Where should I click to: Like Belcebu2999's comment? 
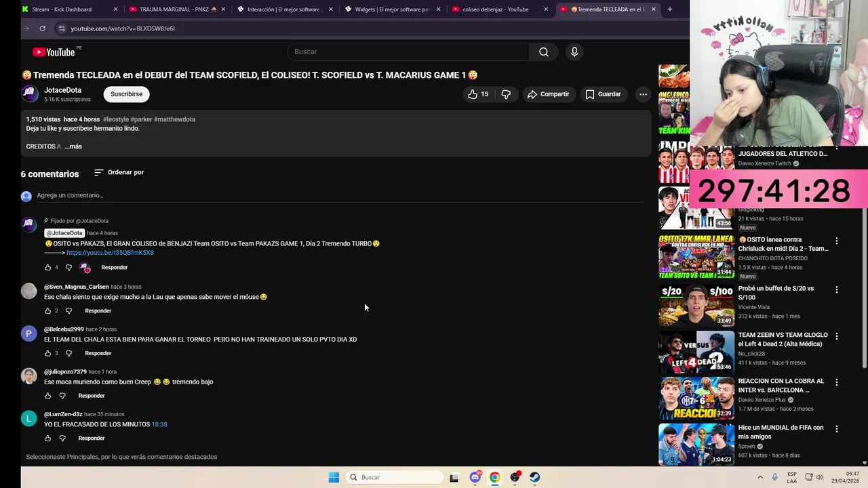(x=47, y=353)
